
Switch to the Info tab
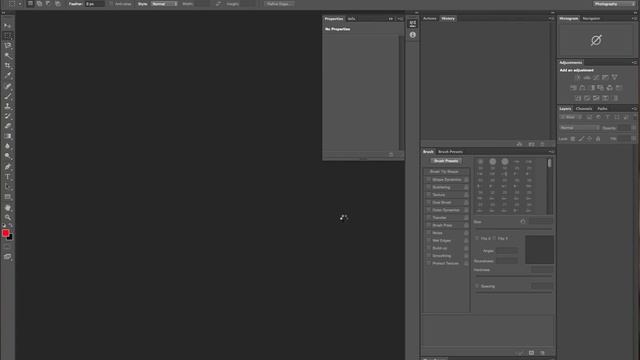pos(351,19)
